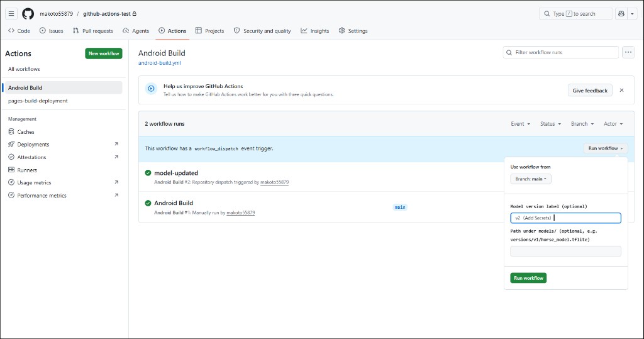
Task: Open the Branch: main selector
Action: pyautogui.click(x=531, y=179)
